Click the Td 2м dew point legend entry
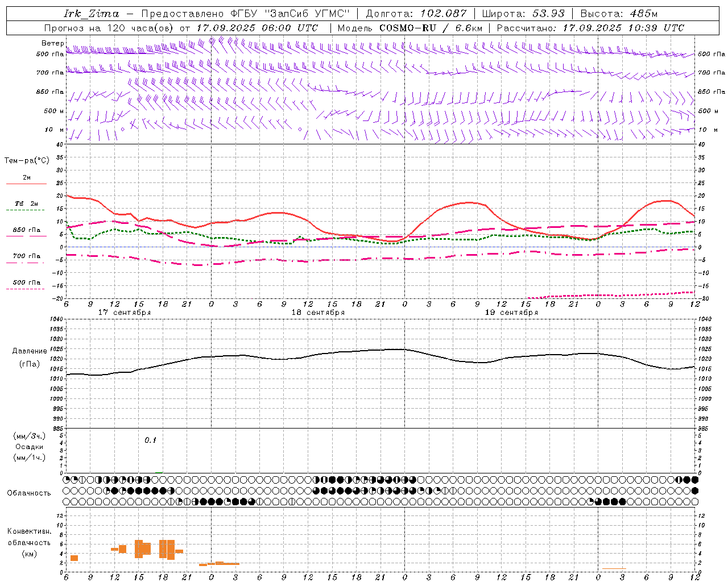728x582 pixels. tap(27, 203)
